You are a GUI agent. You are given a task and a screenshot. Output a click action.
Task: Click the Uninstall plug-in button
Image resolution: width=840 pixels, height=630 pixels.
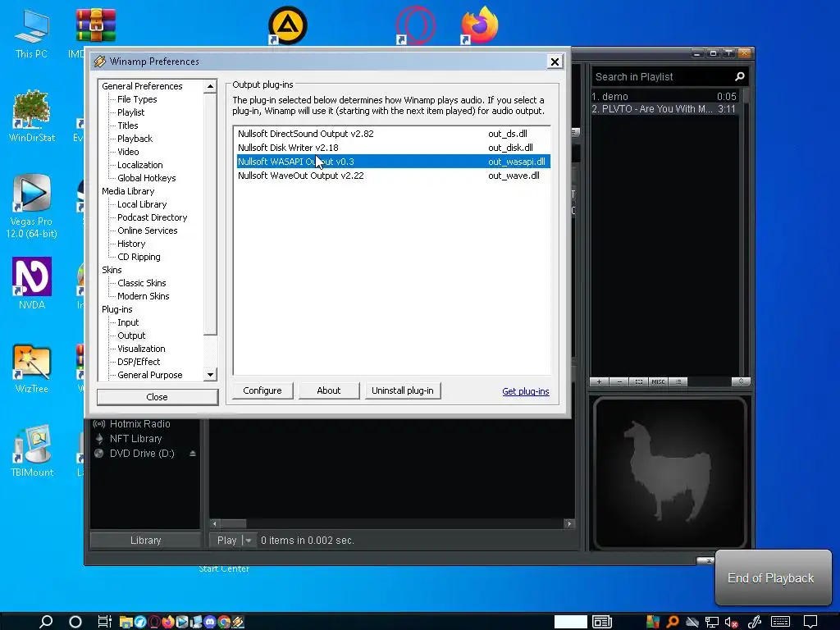pos(403,390)
